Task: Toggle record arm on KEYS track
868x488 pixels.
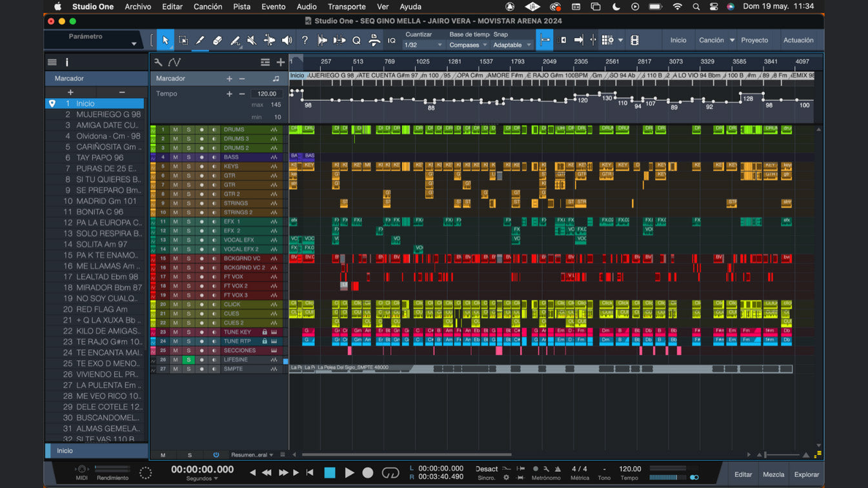Action: tap(201, 167)
